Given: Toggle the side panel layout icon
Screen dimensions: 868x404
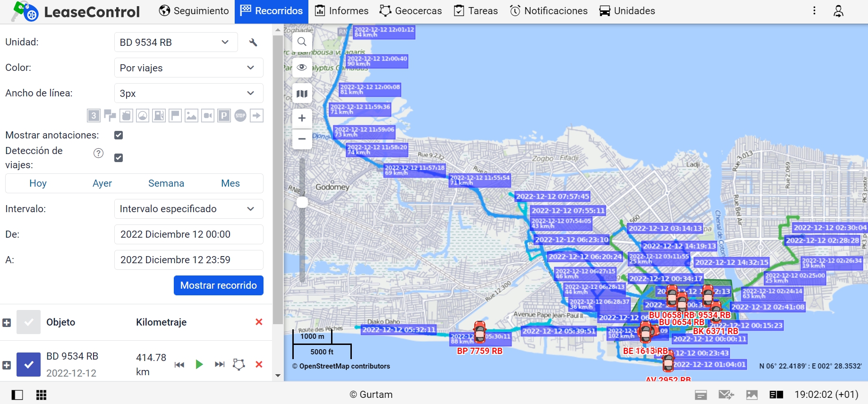Looking at the screenshot, I should (17, 395).
